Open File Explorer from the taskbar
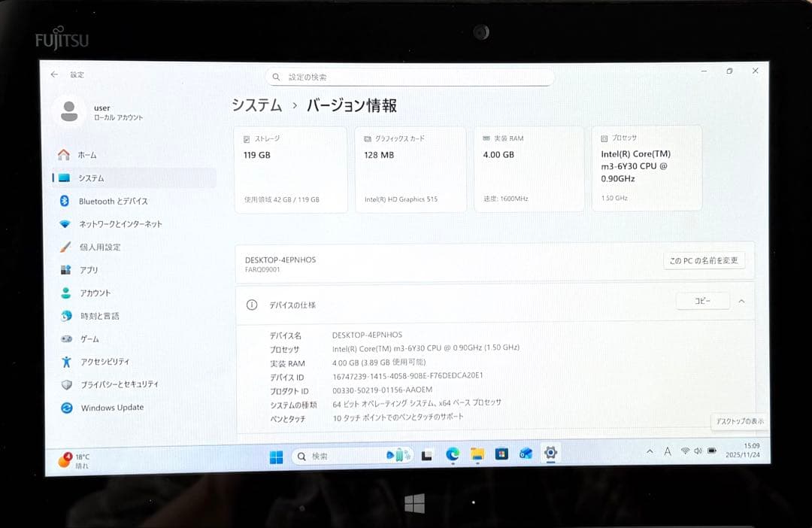Viewport: 812px width, 528px height. click(476, 454)
